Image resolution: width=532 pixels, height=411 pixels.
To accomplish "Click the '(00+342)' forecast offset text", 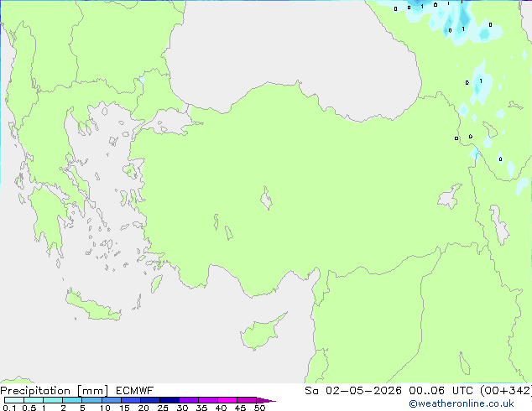I will point(506,391).
